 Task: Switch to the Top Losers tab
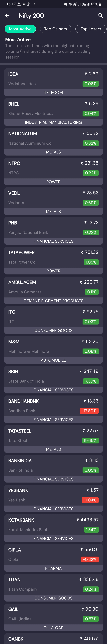point(91,29)
